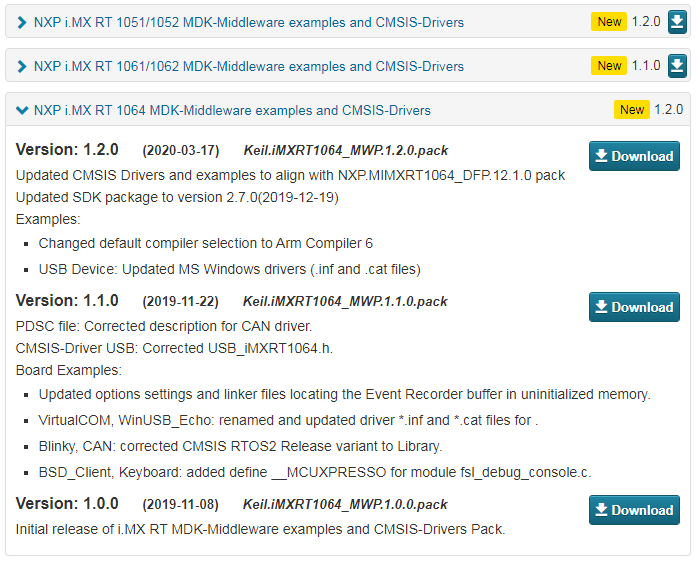Click 'Updated options settings and linker files' bullet
The height and width of the screenshot is (562, 697).
point(344,395)
